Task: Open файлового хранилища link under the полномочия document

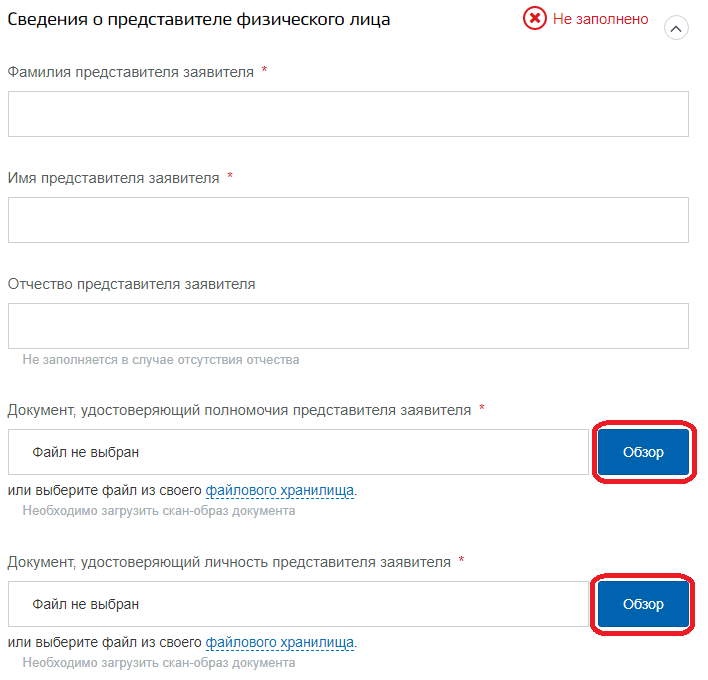Action: (279, 490)
